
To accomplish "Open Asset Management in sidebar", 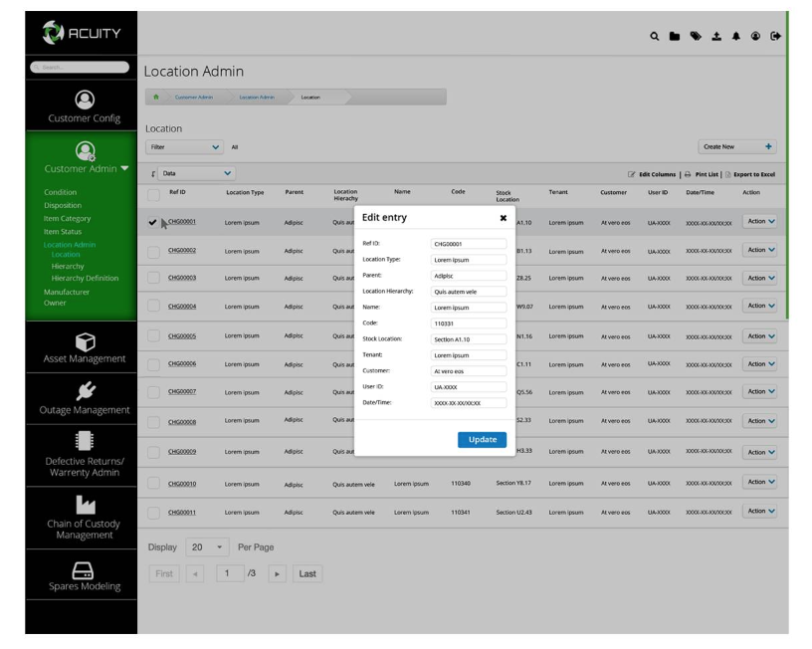I will (x=85, y=348).
